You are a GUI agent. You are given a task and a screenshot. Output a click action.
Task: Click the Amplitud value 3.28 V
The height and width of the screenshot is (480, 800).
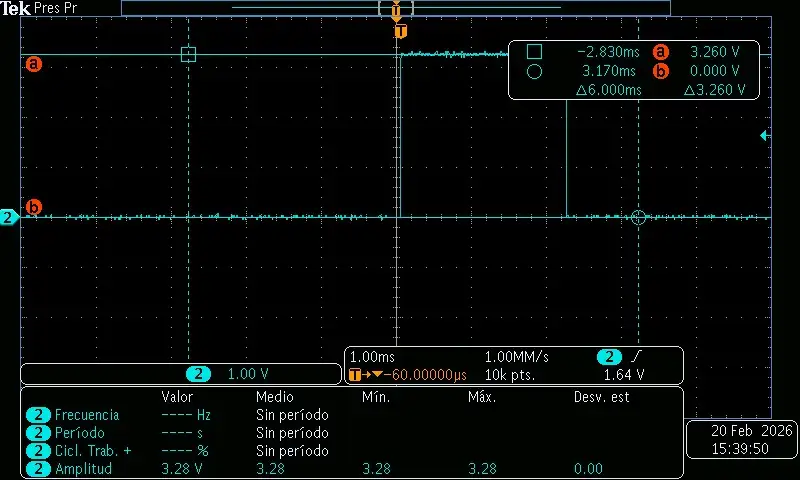tap(182, 469)
